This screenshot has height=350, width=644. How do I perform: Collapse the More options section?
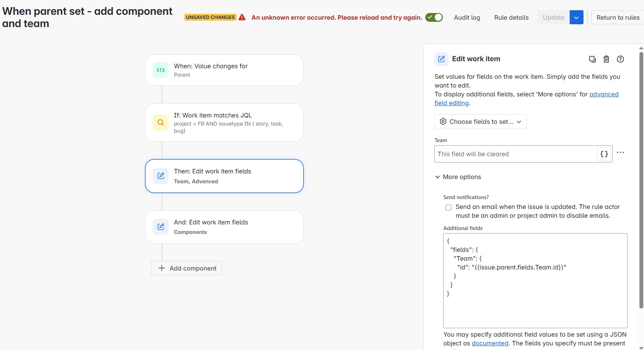pyautogui.click(x=458, y=177)
